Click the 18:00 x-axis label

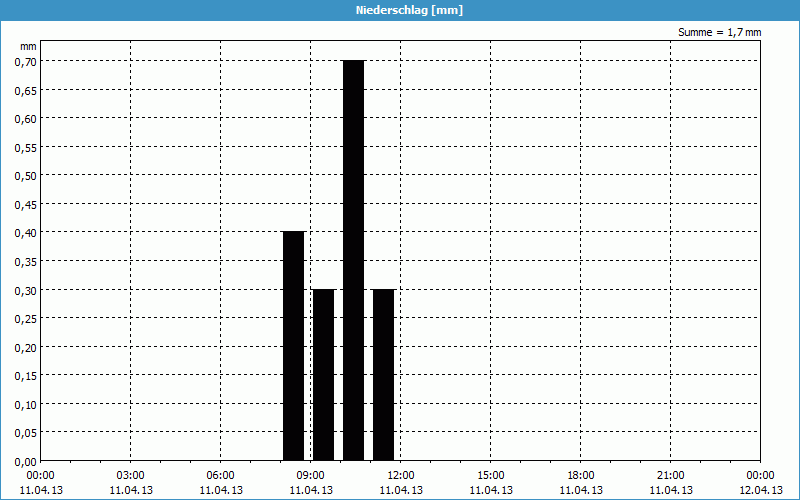tap(581, 476)
